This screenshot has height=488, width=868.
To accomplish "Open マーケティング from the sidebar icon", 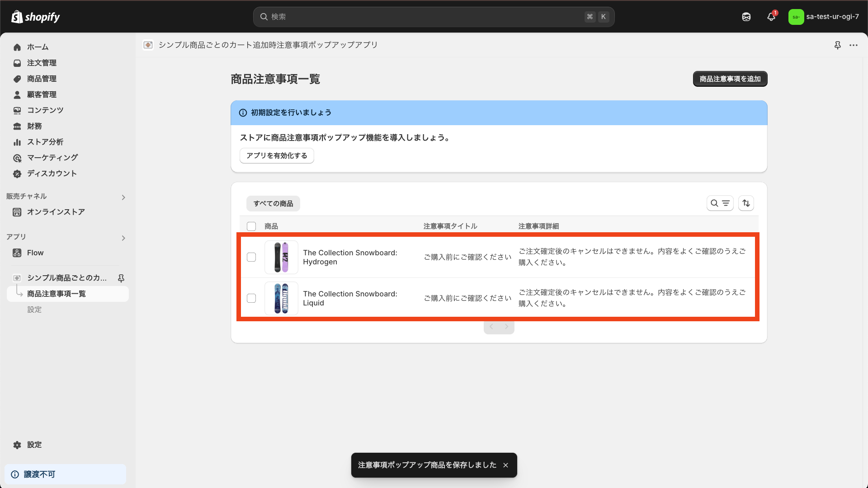I will click(x=17, y=158).
